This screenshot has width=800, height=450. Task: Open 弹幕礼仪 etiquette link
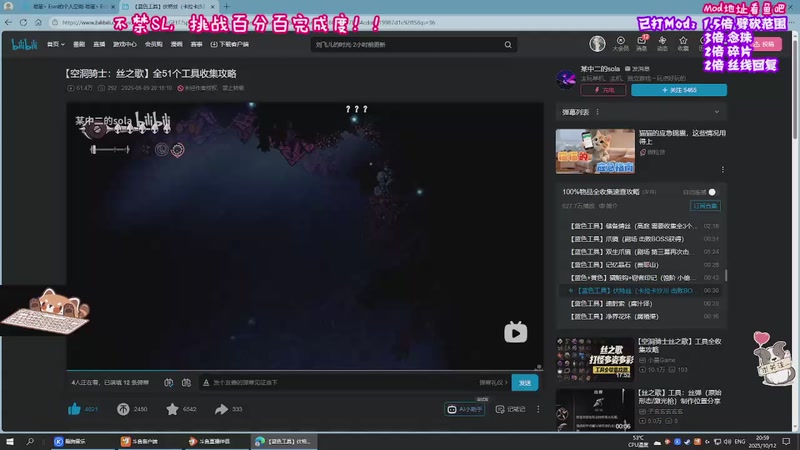pyautogui.click(x=493, y=383)
